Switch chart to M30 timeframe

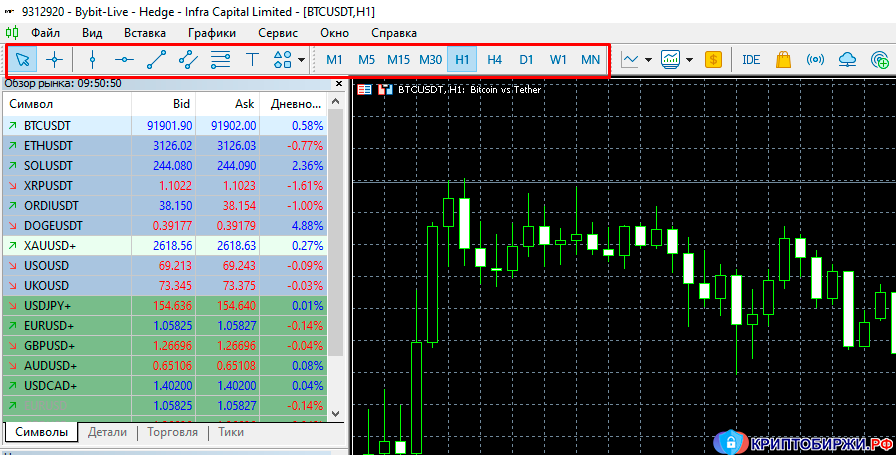(430, 59)
